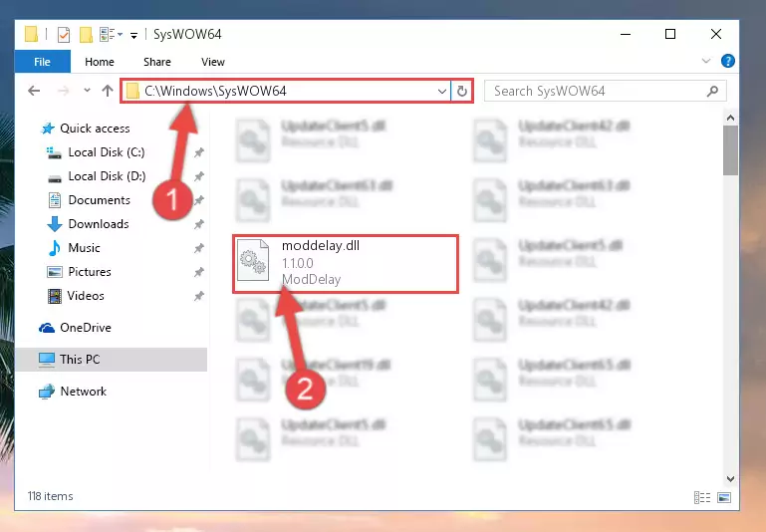766x532 pixels.
Task: Open the File ribbon tab
Action: tap(43, 62)
